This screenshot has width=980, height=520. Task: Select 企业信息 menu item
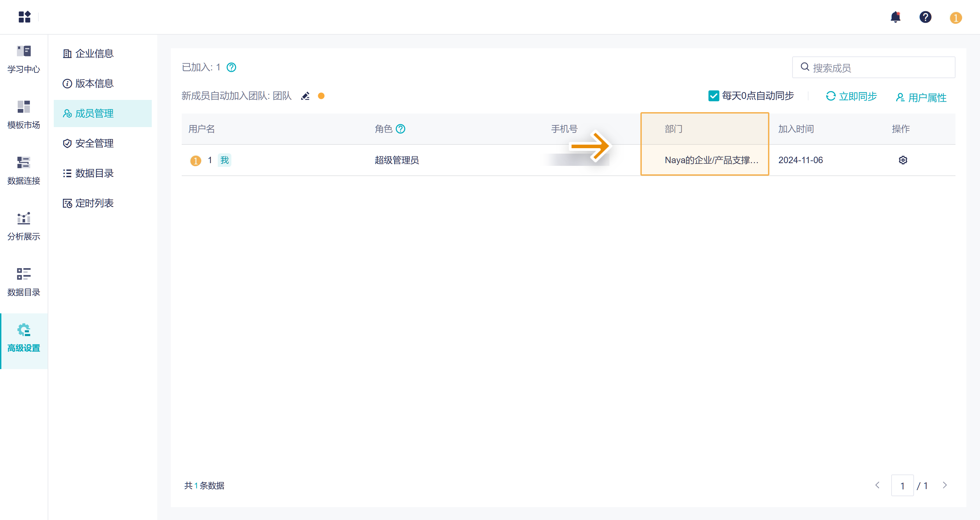(94, 54)
